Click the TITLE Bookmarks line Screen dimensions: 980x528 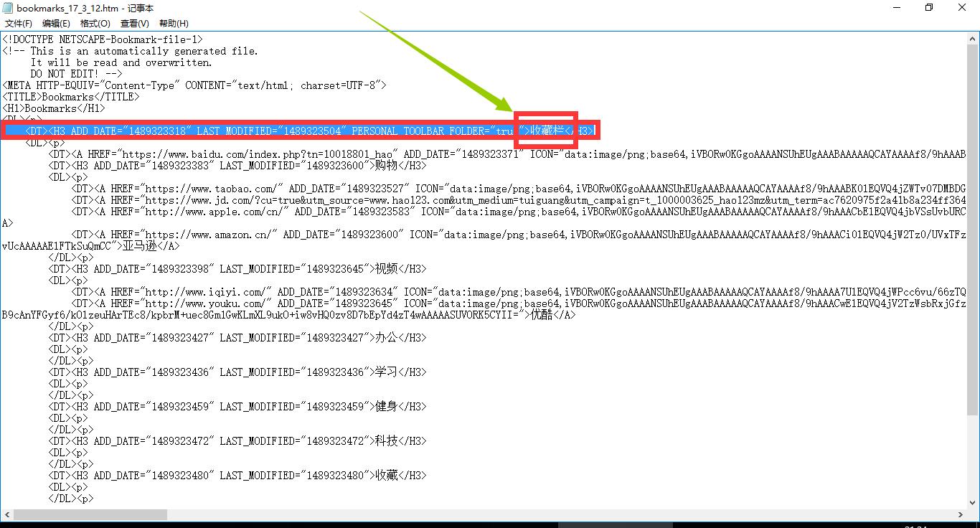pos(71,97)
